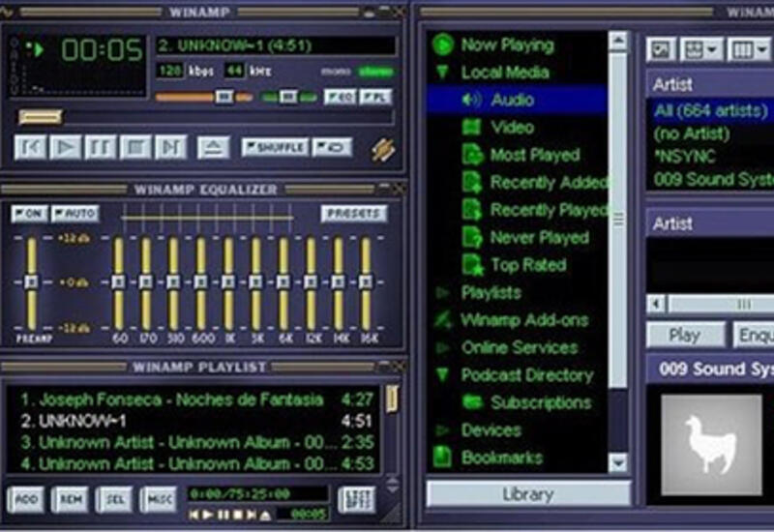Click the Eject/Open file button
774x532 pixels.
coord(213,147)
